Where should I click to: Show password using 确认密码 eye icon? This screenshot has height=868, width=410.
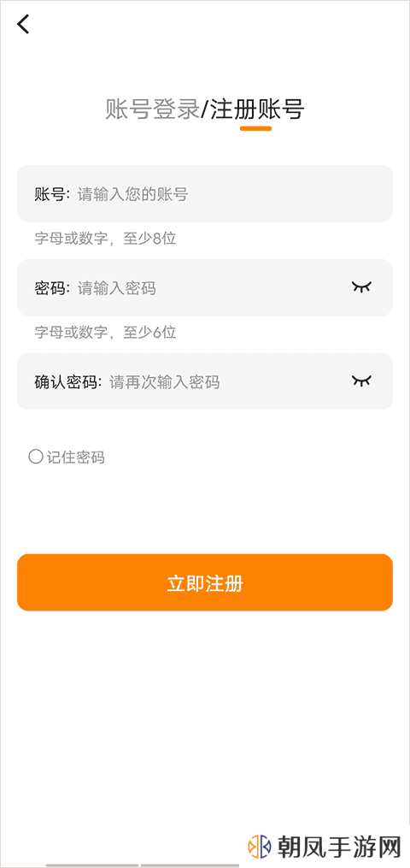coord(362,381)
